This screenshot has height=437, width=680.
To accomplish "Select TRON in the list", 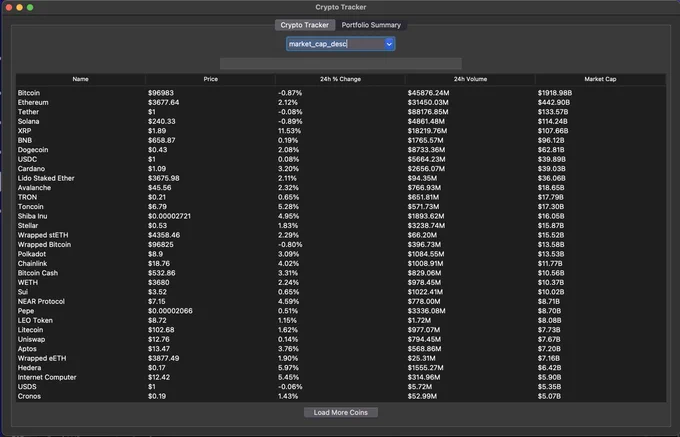I will point(27,197).
